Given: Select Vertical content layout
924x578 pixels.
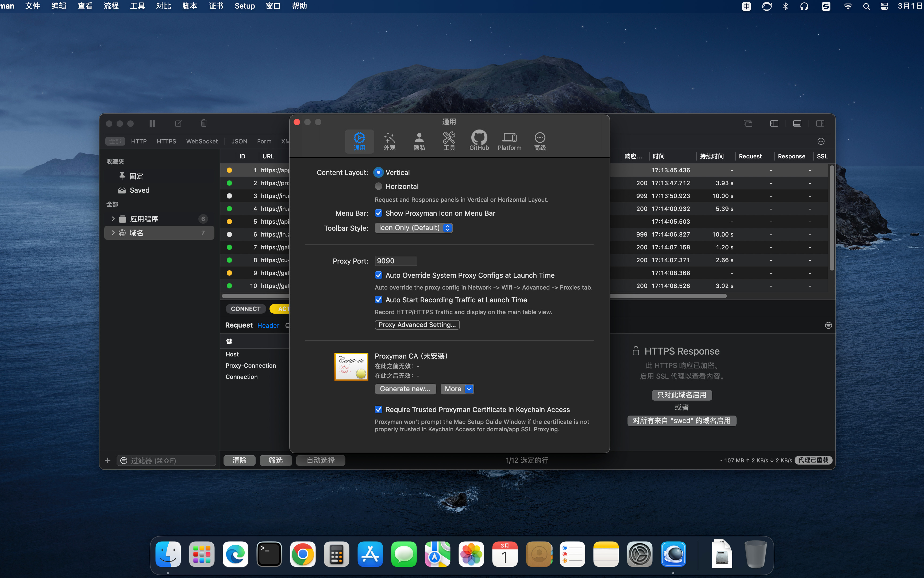Looking at the screenshot, I should 378,172.
